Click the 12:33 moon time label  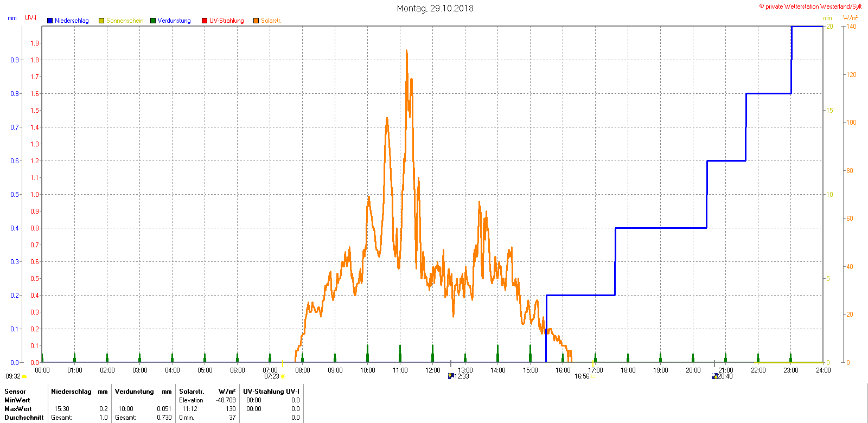coord(462,376)
